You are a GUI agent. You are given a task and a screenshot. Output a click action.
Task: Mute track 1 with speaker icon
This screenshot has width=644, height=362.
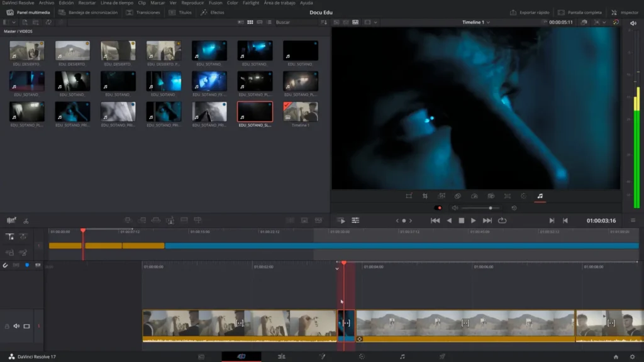click(16, 326)
